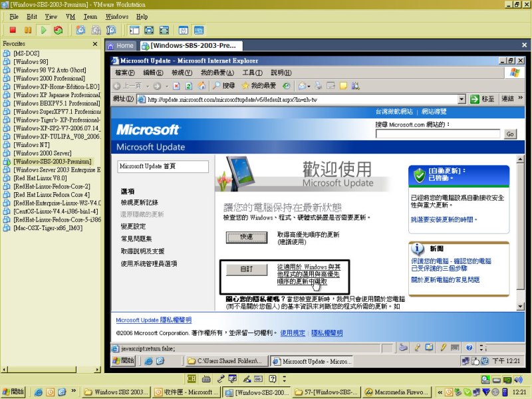Click host taskbar Macromedia Fireworks item

point(396,392)
